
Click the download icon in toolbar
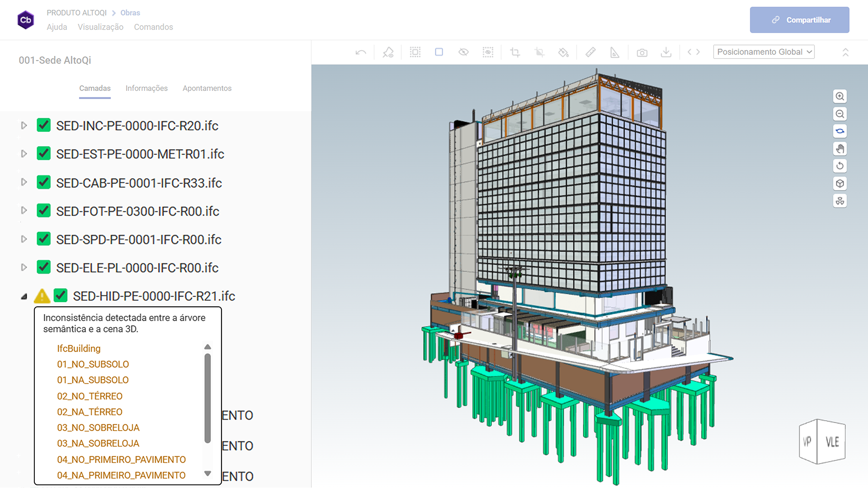coord(666,52)
